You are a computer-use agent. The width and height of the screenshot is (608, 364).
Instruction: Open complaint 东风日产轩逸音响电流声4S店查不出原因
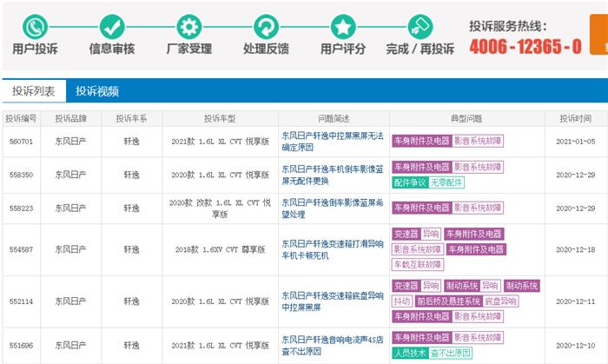(x=333, y=346)
